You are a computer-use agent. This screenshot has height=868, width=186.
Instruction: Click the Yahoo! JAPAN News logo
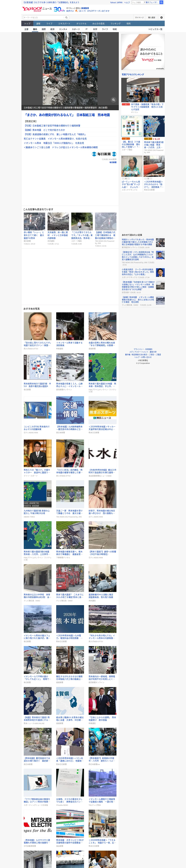click(x=37, y=9)
